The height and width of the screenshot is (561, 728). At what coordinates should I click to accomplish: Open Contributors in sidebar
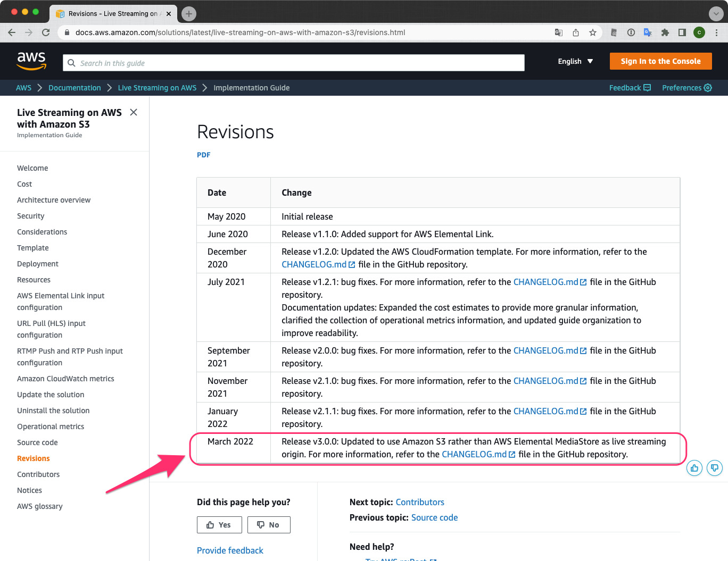[38, 474]
